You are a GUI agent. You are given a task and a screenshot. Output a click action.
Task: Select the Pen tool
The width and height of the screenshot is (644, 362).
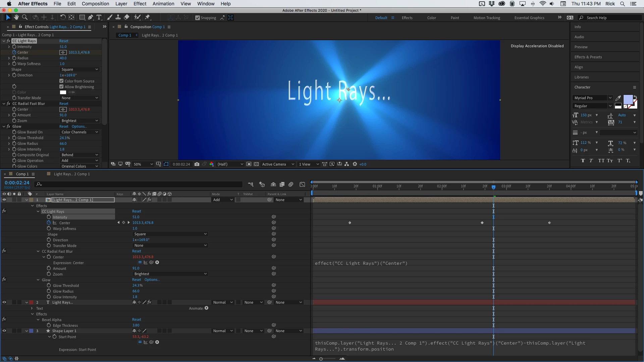pyautogui.click(x=91, y=17)
